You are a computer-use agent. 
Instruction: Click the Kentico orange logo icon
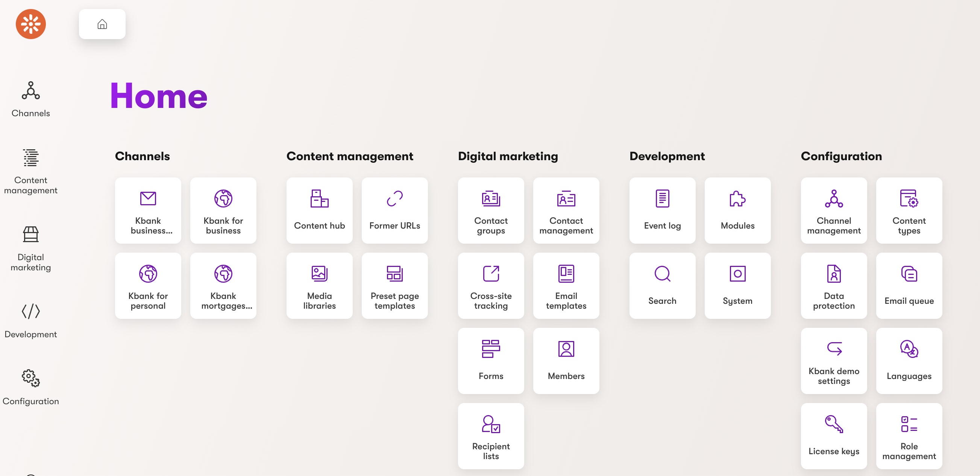tap(30, 24)
